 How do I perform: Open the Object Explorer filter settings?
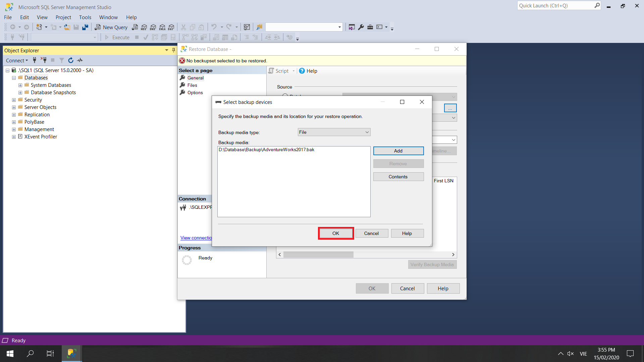pos(61,60)
